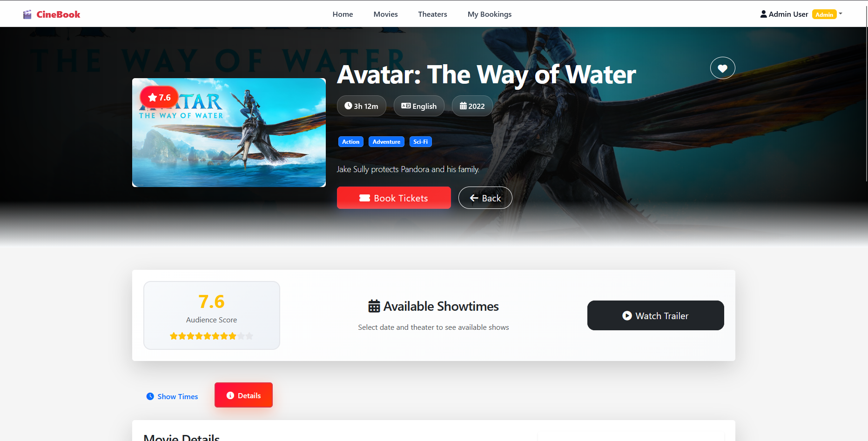Image resolution: width=868 pixels, height=441 pixels.
Task: Click the yellow Admin badge
Action: tap(824, 14)
